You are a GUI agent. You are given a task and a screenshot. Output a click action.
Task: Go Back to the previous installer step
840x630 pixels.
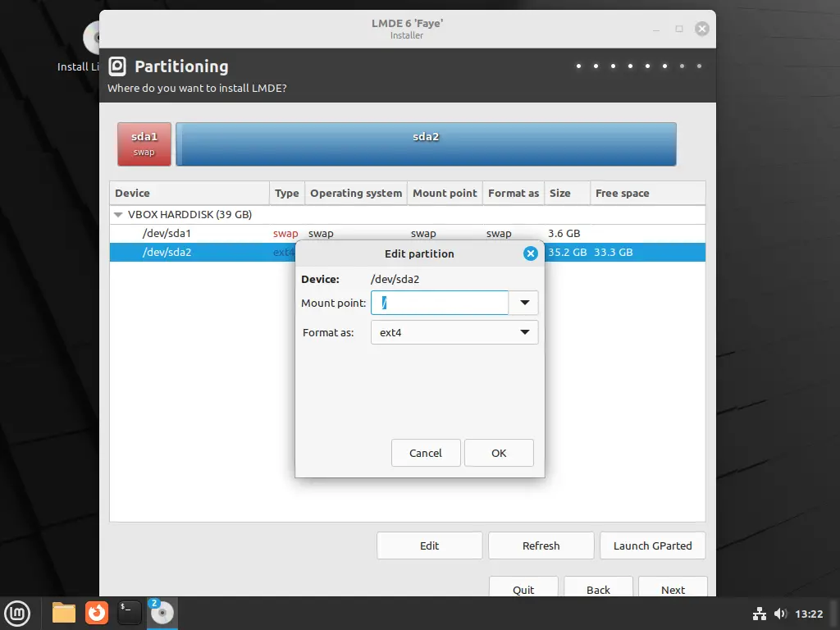[x=598, y=588]
